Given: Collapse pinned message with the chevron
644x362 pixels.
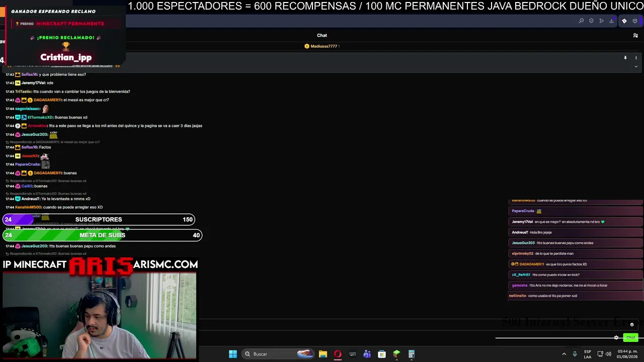Looking at the screenshot, I should point(636,66).
